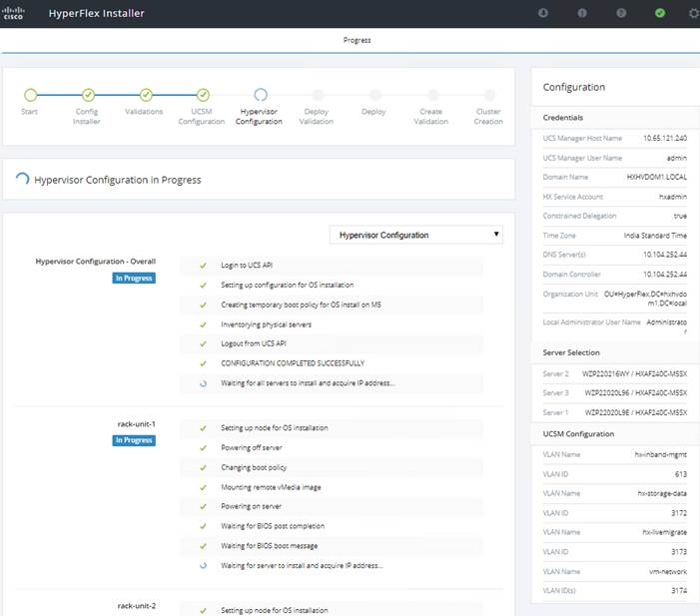The width and height of the screenshot is (700, 616).
Task: Click the Cluster Creation step
Action: 488,95
